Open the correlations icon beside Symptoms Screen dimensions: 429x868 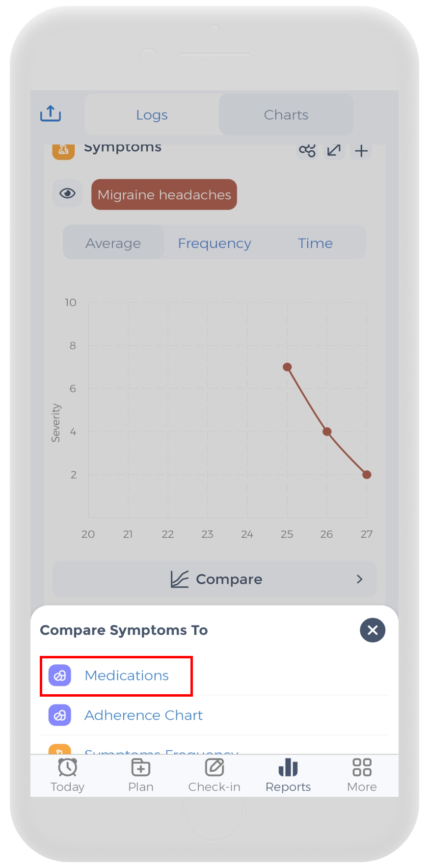point(307,150)
